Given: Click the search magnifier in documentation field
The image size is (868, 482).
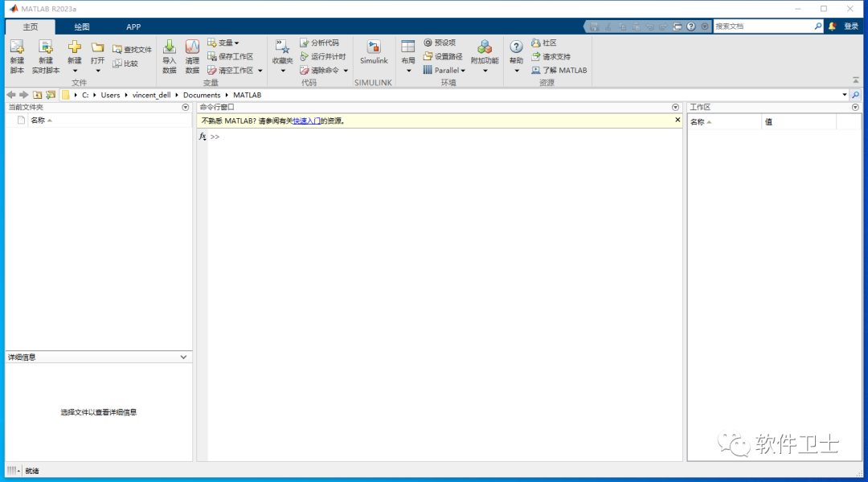Looking at the screenshot, I should click(x=818, y=26).
